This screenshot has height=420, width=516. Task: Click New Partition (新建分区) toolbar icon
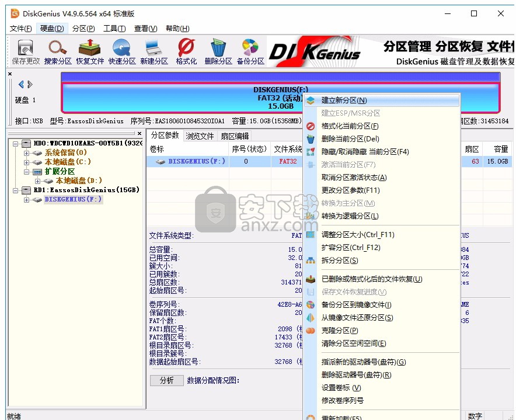coord(154,52)
